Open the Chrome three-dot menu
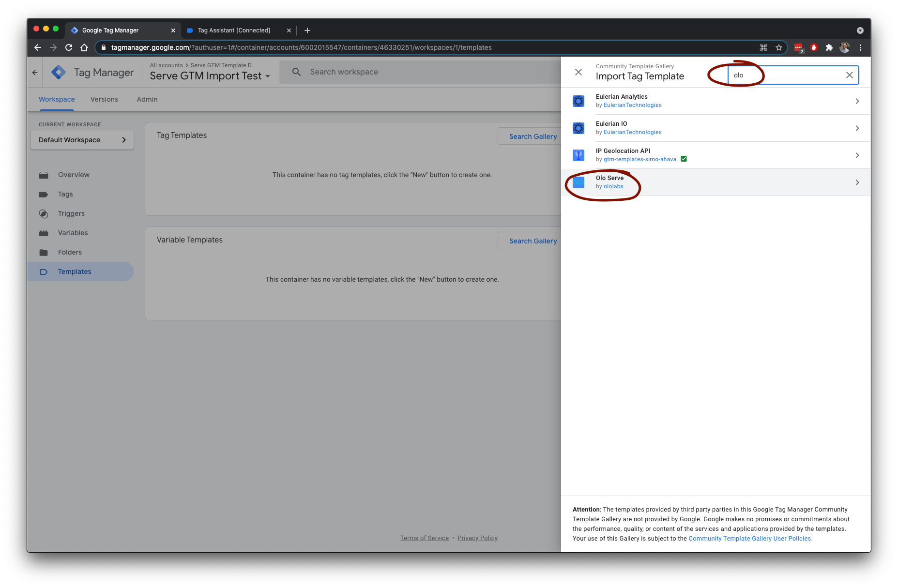This screenshot has height=588, width=898. [x=860, y=47]
